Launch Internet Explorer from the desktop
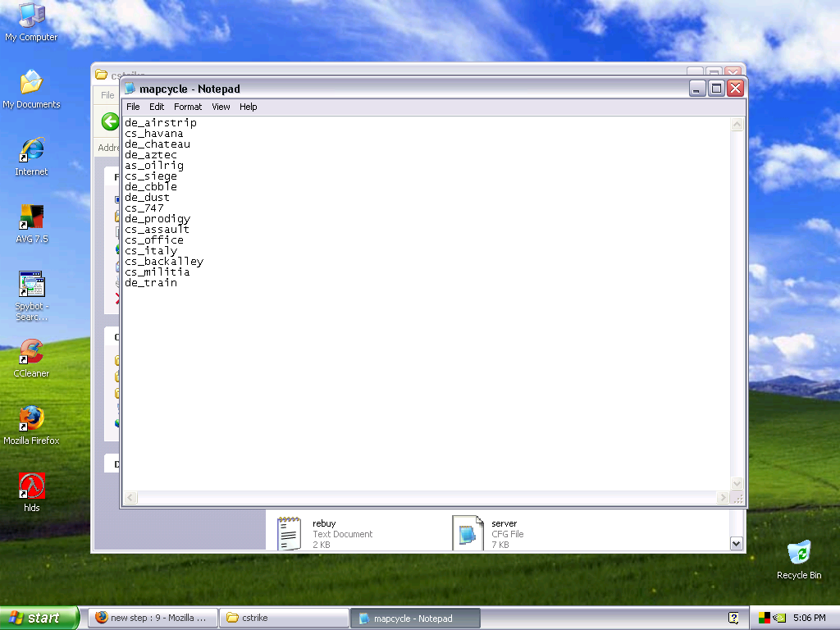The height and width of the screenshot is (630, 840). tap(31, 150)
